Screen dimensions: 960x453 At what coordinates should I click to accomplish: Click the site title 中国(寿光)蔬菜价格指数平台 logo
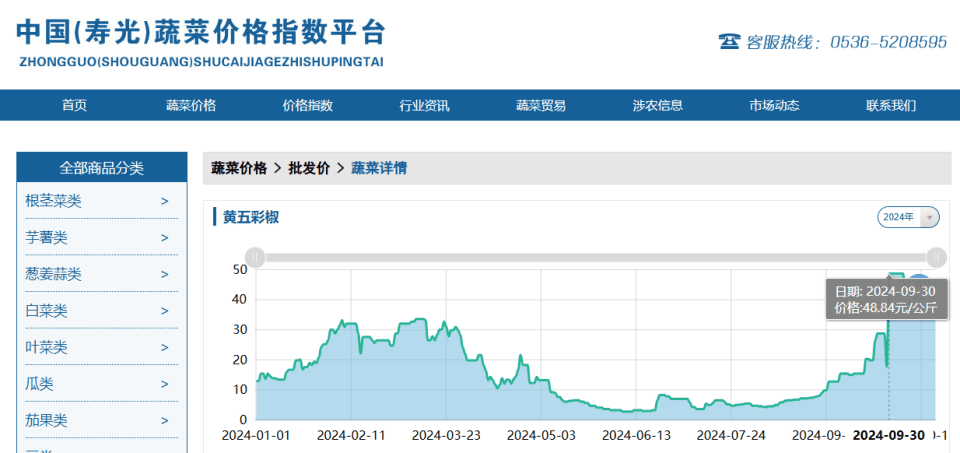[x=201, y=43]
